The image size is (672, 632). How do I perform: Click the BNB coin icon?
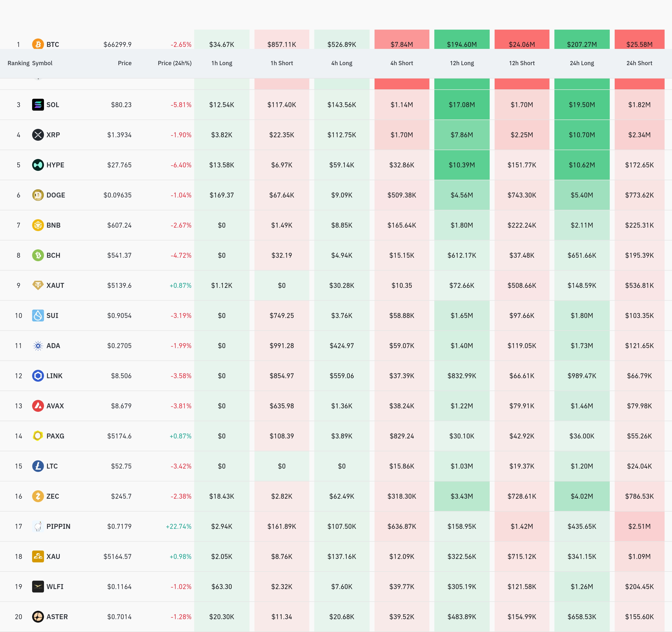(x=38, y=225)
